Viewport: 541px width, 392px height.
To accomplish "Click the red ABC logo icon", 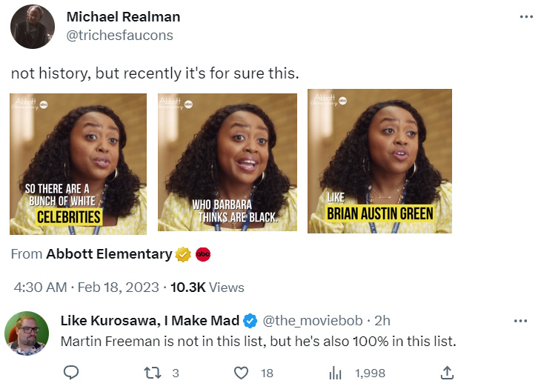I will (x=203, y=254).
